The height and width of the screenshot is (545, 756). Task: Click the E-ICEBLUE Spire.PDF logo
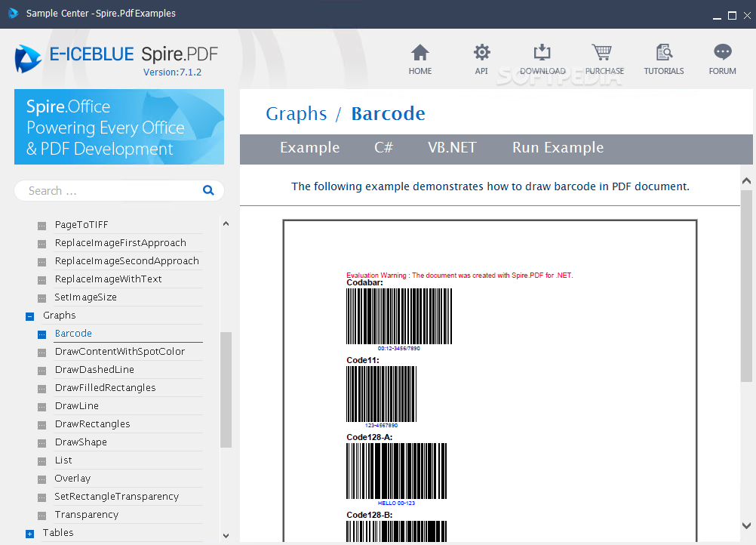(116, 58)
